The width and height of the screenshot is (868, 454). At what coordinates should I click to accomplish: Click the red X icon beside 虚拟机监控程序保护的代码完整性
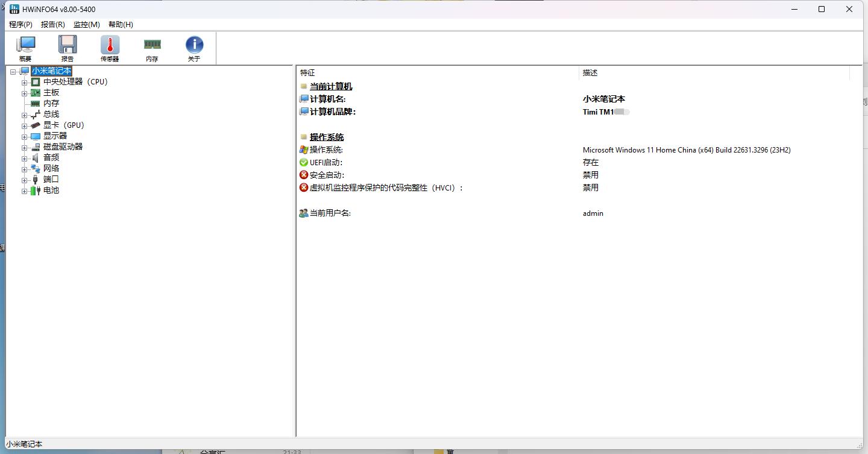pos(304,188)
